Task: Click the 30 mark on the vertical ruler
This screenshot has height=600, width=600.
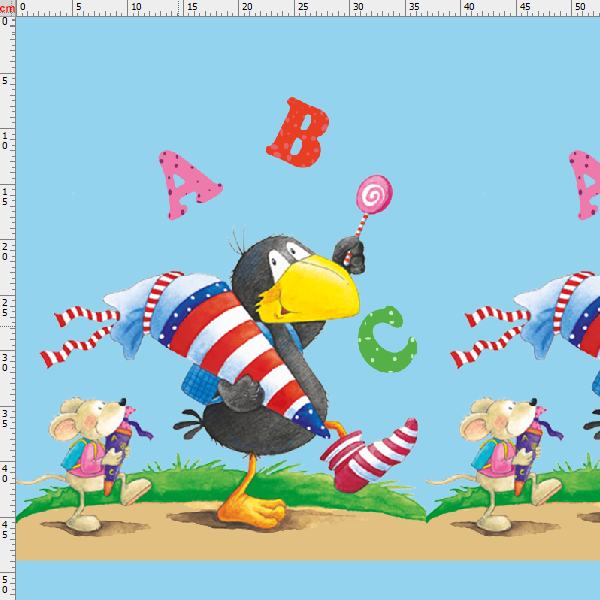Action: (x=7, y=362)
